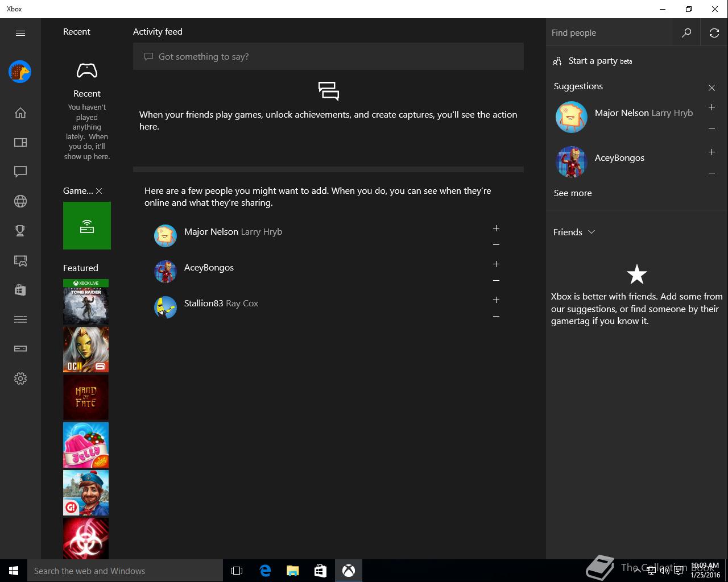Viewport: 728px width, 582px height.
Task: Open AceyBongos avatar in Suggestions panel
Action: coord(572,162)
